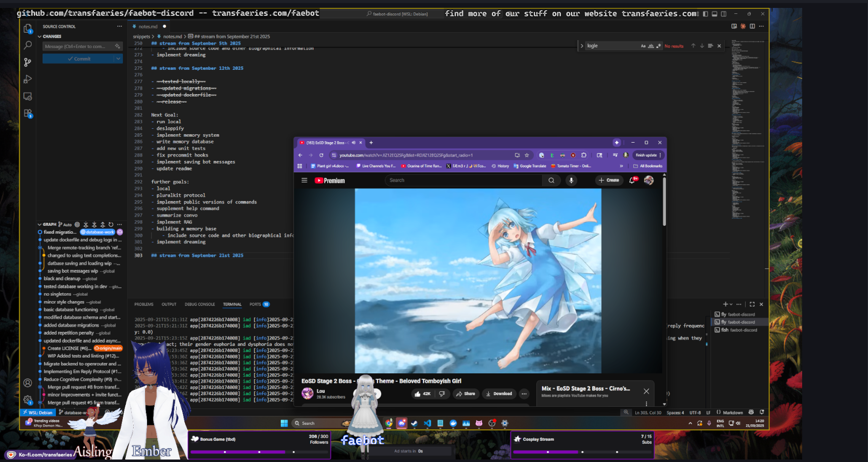
Task: Open Gemini sparkle button in the browser title bar
Action: click(x=616, y=143)
